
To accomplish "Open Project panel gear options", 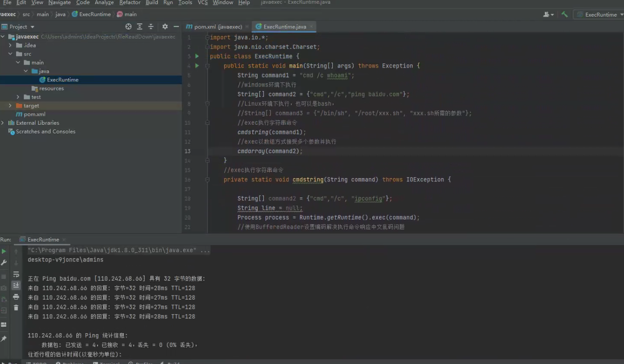I will click(165, 27).
